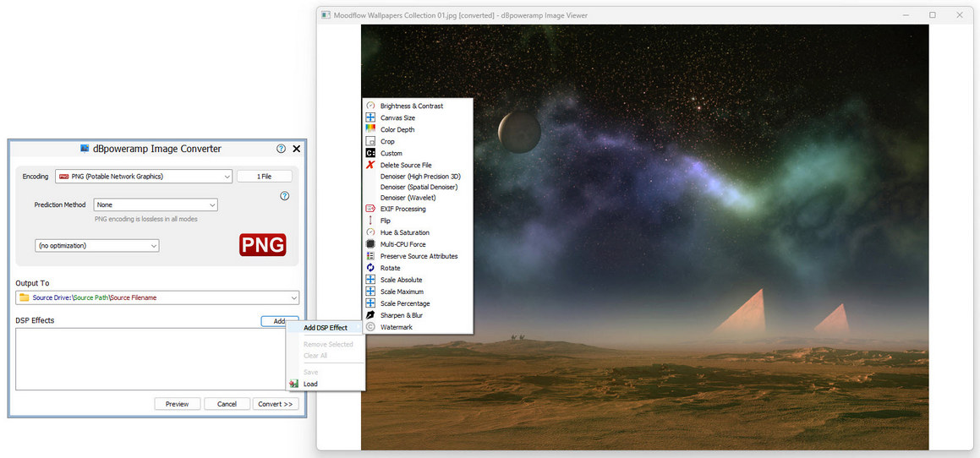Click the dBpoweramp Image Converter title icon
This screenshot has height=458, width=980.
pos(85,149)
